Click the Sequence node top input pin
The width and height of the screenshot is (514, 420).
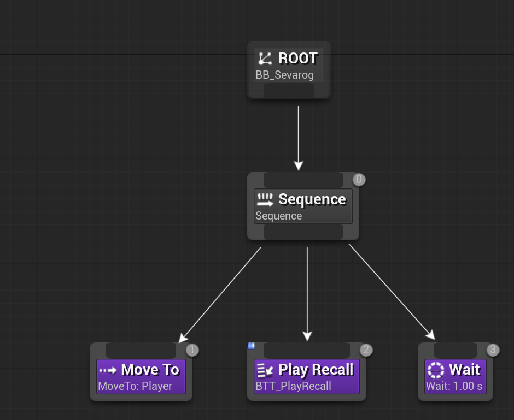303,180
